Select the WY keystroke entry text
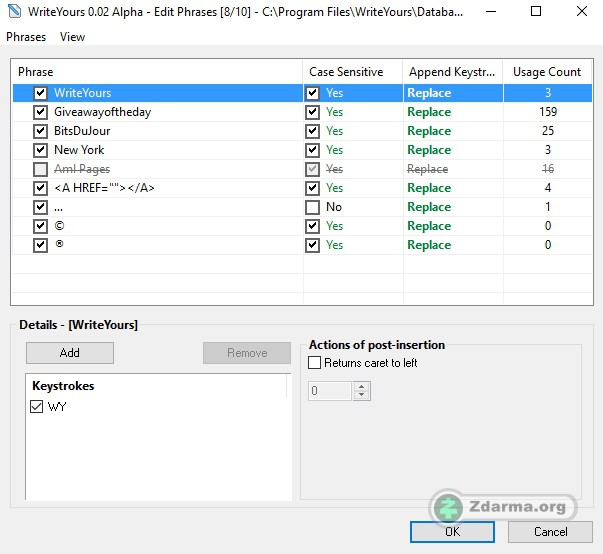This screenshot has height=554, width=603. click(57, 407)
